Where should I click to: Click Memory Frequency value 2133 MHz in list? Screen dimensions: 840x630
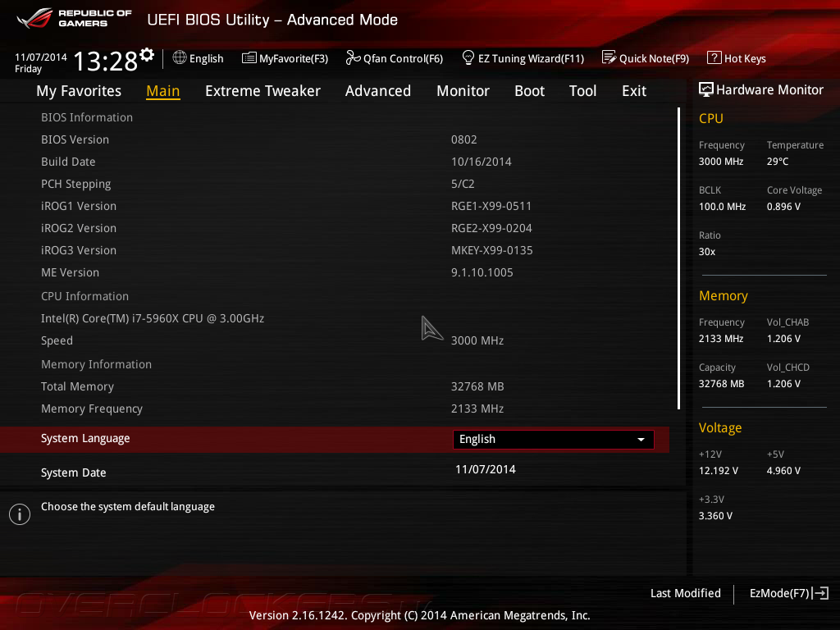tap(477, 409)
